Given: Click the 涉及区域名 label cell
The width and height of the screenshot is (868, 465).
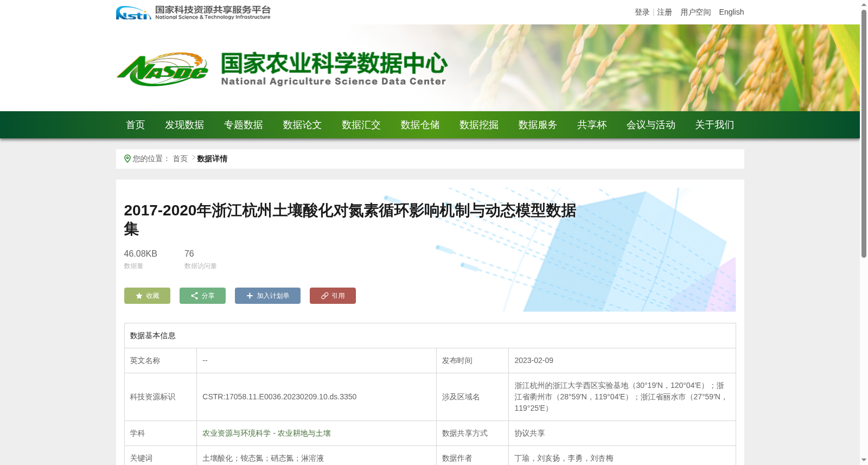Looking at the screenshot, I should (x=473, y=397).
